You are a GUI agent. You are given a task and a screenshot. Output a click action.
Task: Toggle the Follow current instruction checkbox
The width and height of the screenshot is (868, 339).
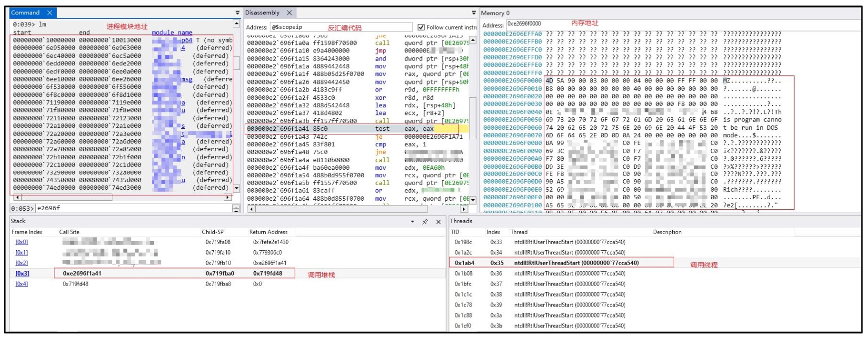point(421,27)
